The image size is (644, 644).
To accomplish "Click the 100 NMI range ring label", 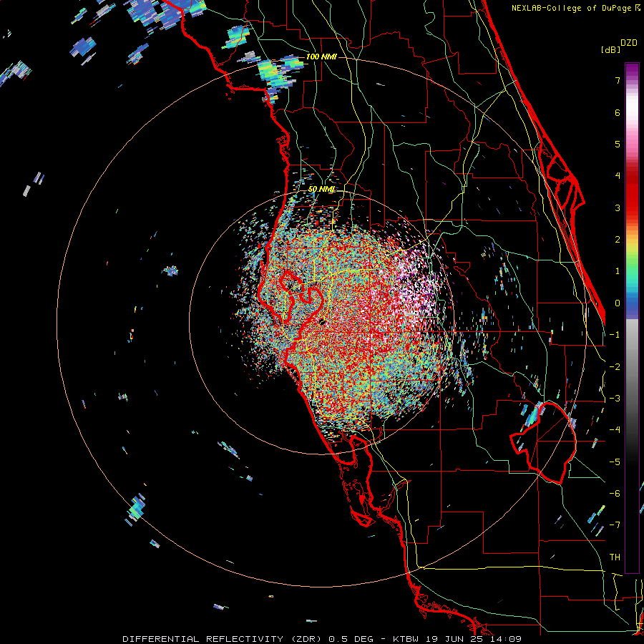I will click(321, 57).
